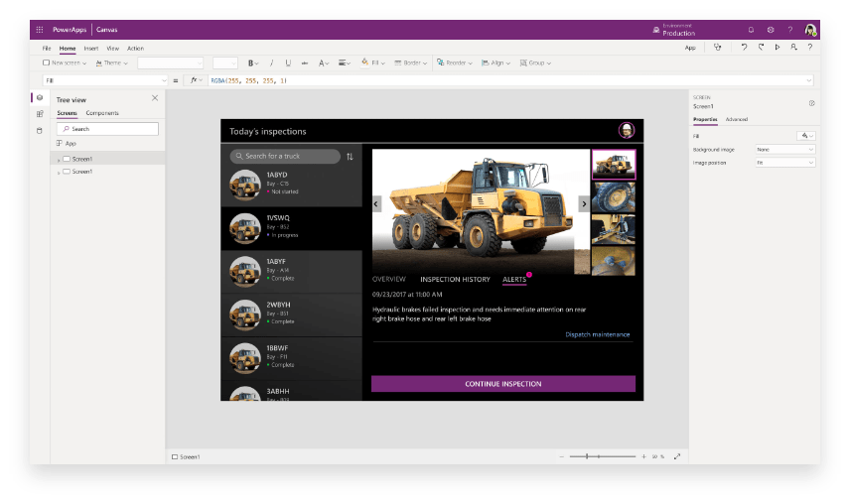Click the screen help icon in properties pane
Screen dimensions: 850x504
tap(811, 103)
